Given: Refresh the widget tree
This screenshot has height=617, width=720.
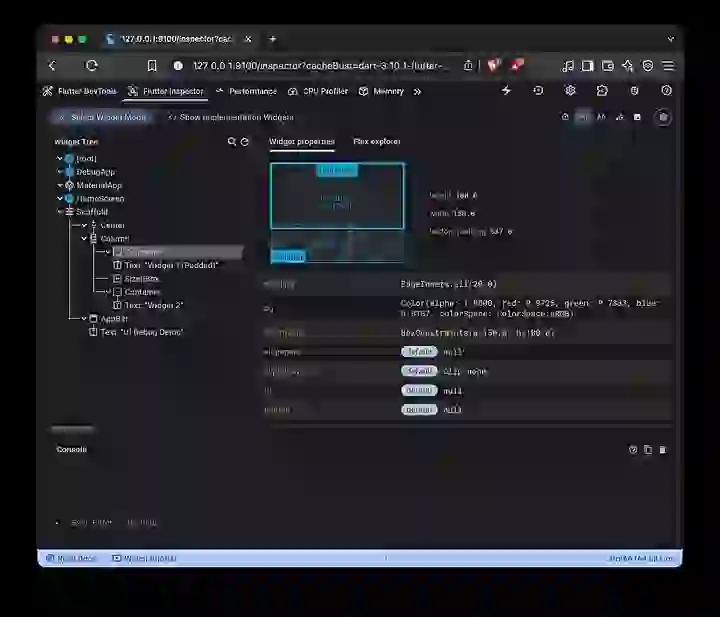Looking at the screenshot, I should pyautogui.click(x=245, y=142).
